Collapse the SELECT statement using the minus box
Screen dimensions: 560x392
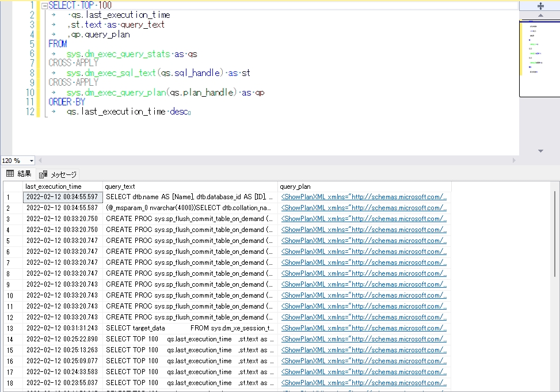click(45, 5)
